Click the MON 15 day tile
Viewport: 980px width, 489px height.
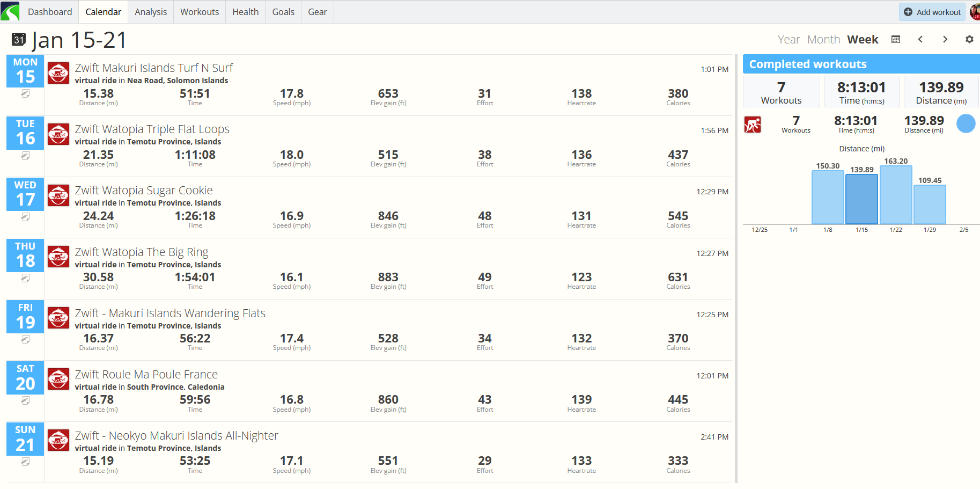(25, 71)
